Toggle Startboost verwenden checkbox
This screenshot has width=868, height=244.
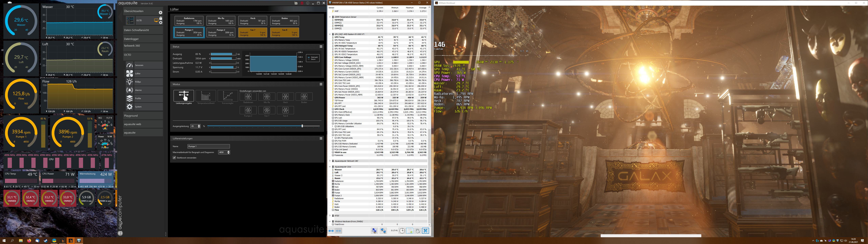pos(174,158)
